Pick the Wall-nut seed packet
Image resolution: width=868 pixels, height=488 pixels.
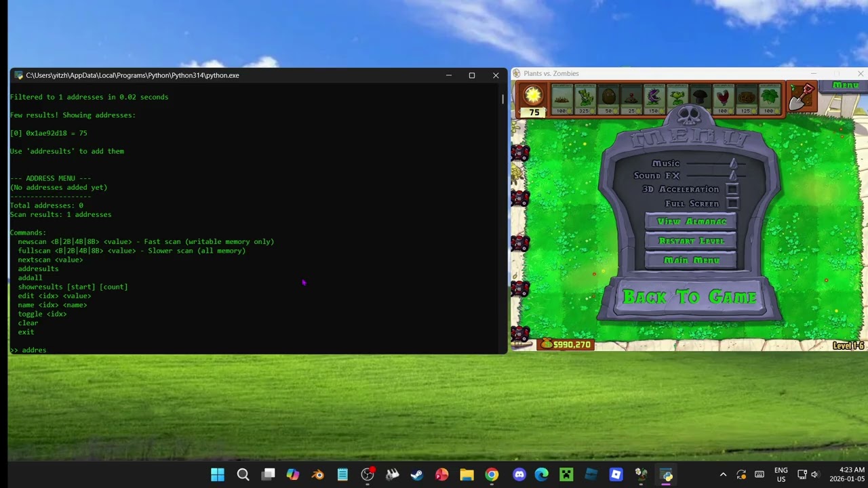pyautogui.click(x=608, y=99)
